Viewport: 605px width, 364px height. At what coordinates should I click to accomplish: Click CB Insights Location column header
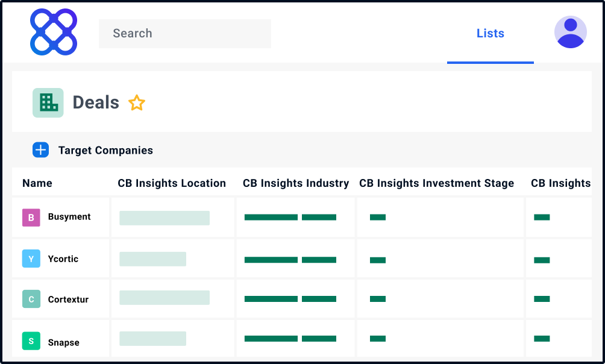click(x=172, y=183)
